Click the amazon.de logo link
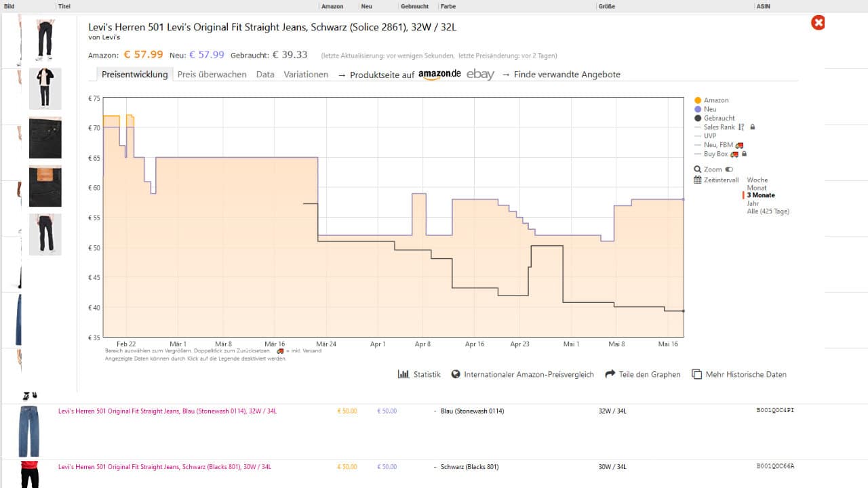 coord(439,74)
